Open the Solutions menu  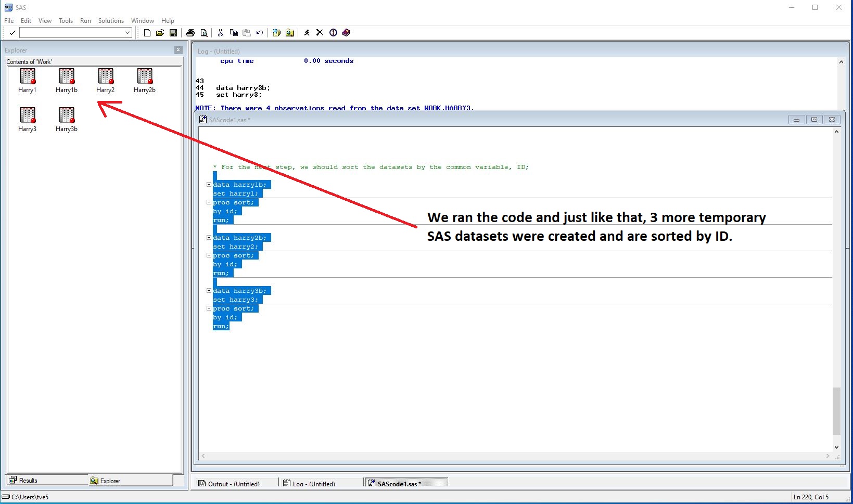111,21
